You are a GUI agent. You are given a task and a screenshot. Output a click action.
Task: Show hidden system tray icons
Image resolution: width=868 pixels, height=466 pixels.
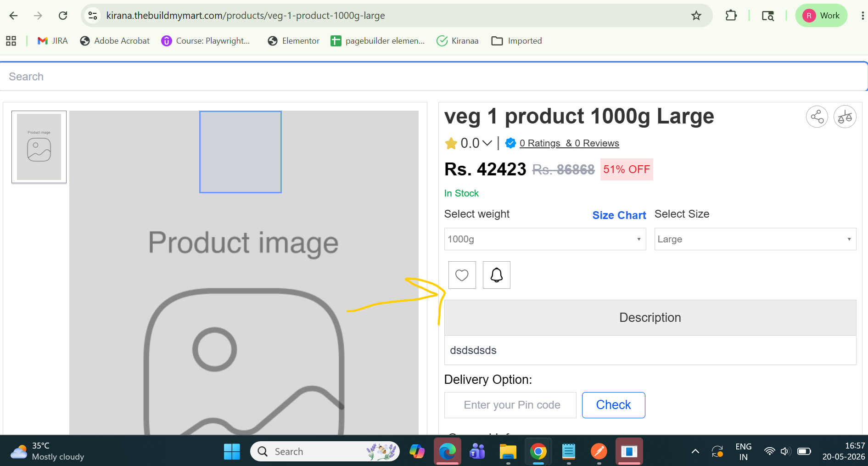[695, 452]
